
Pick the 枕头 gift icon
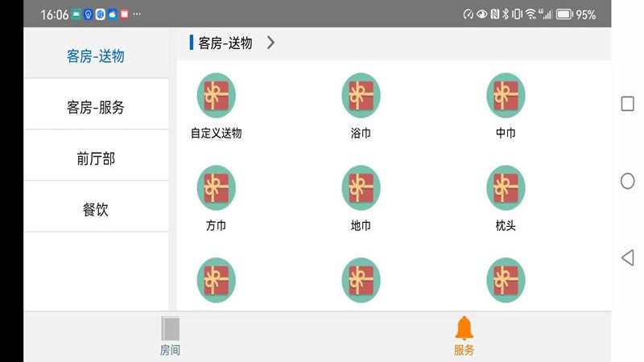(506, 187)
